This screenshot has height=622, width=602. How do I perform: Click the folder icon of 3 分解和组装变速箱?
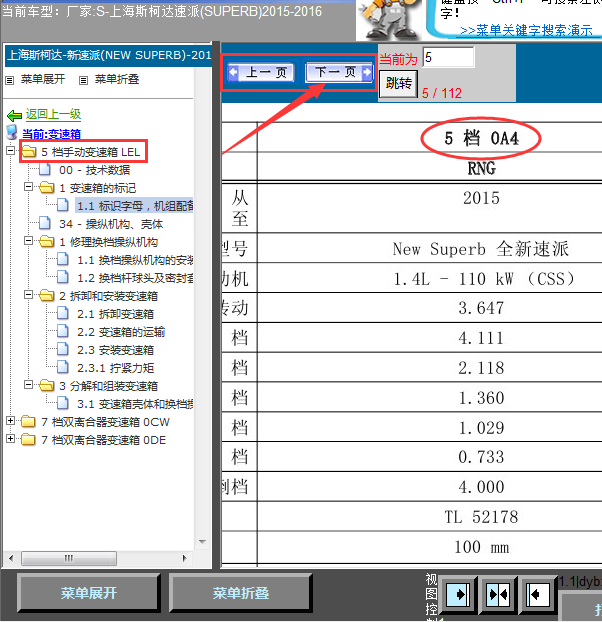[x=47, y=385]
